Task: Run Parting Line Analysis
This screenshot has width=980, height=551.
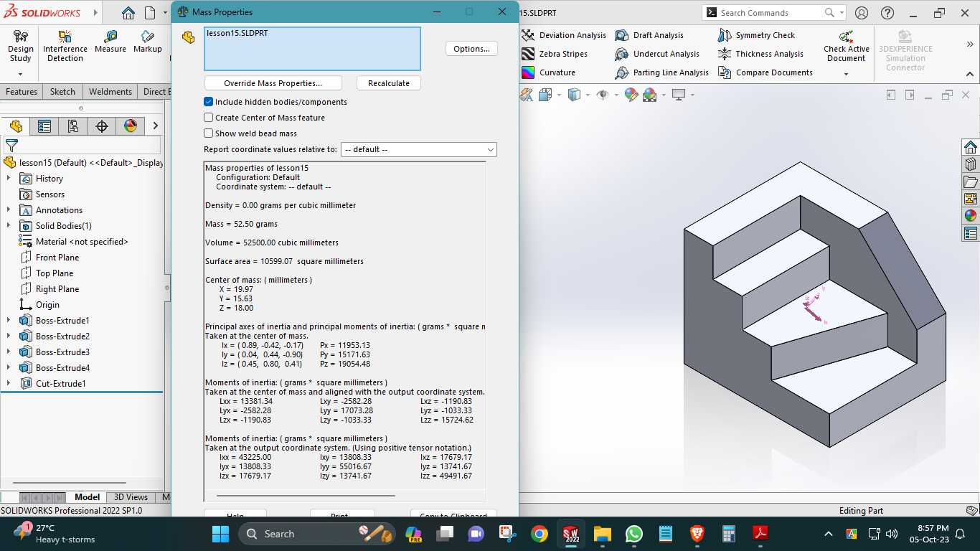Action: click(x=661, y=72)
